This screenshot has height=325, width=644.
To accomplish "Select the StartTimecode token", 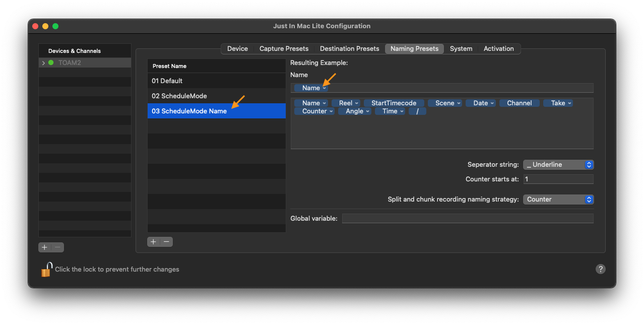I will (394, 103).
